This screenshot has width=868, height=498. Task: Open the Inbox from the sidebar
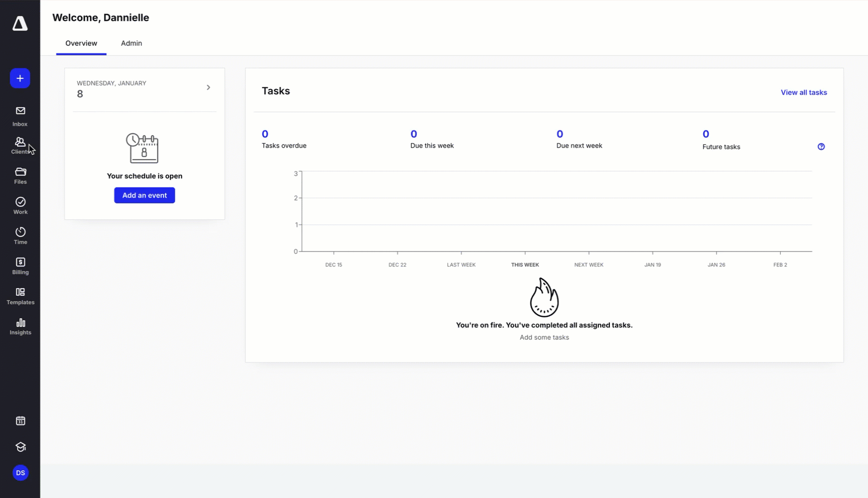coord(20,116)
